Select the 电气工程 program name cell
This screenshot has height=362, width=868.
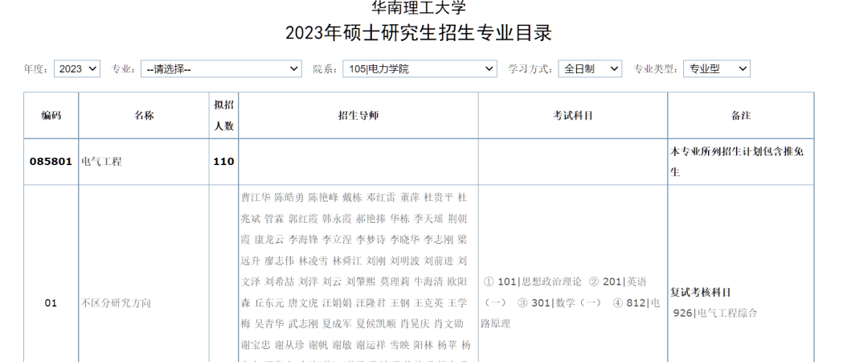coord(144,162)
